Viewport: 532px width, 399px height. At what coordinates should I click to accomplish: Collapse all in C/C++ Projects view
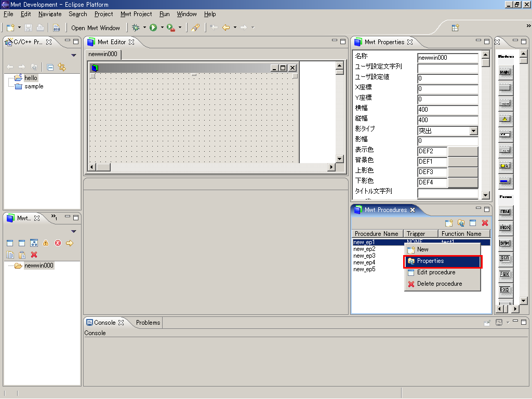pos(50,67)
